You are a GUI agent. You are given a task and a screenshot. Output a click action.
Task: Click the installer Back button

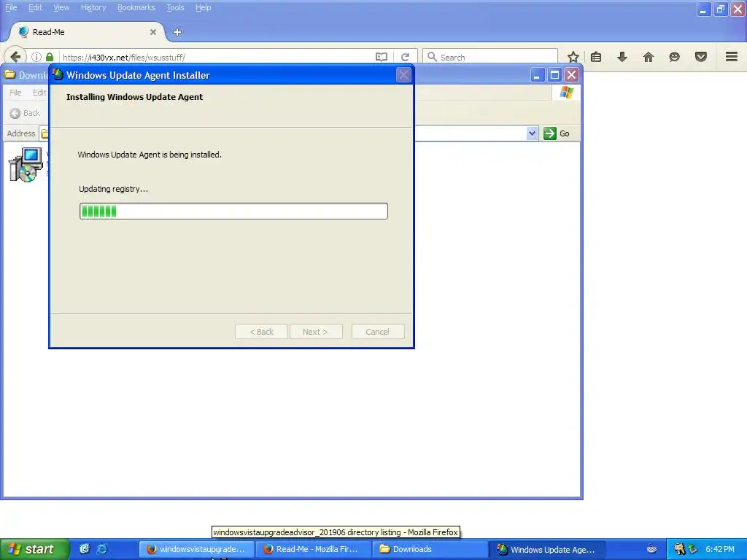[x=262, y=332]
